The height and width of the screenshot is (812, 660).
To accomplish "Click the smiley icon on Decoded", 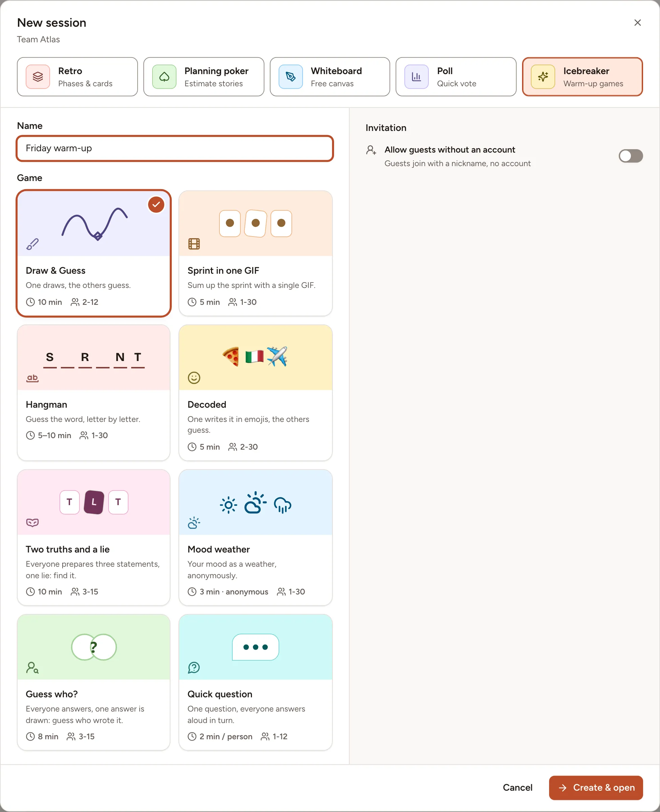I will click(x=194, y=378).
